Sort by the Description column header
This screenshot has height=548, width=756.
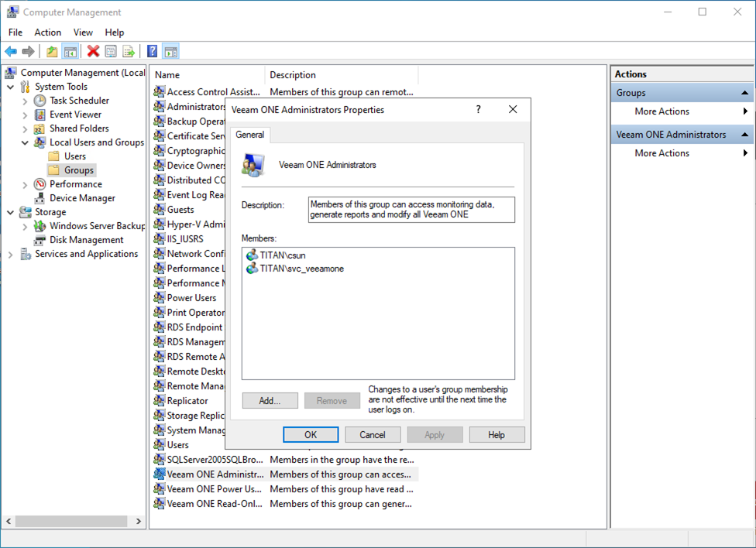[342, 75]
